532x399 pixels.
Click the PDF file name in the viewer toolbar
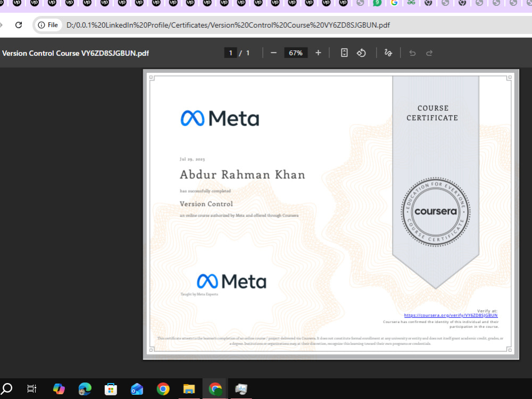(x=76, y=53)
